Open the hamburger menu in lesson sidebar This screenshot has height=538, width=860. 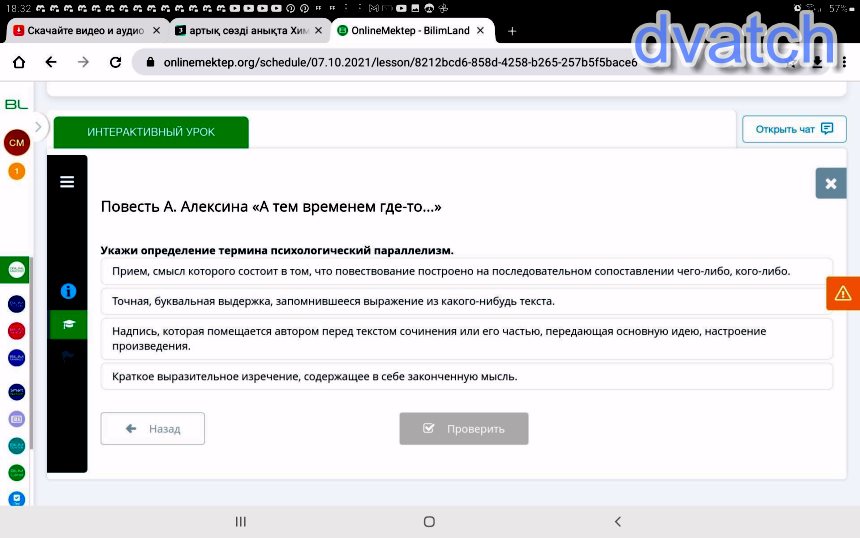[67, 182]
